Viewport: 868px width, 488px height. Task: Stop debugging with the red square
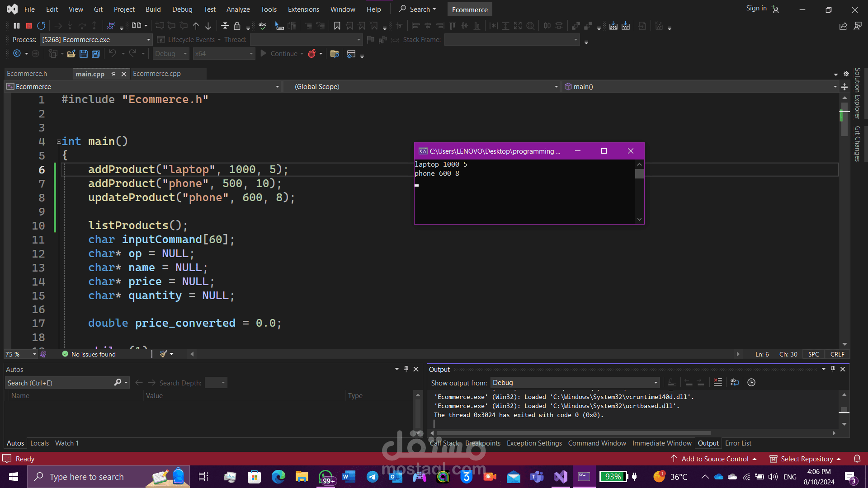pyautogui.click(x=29, y=26)
